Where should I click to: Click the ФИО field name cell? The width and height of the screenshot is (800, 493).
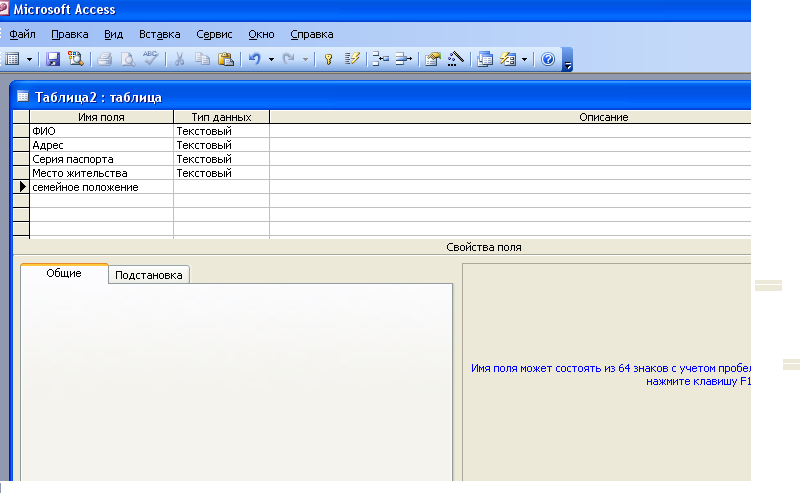[102, 131]
